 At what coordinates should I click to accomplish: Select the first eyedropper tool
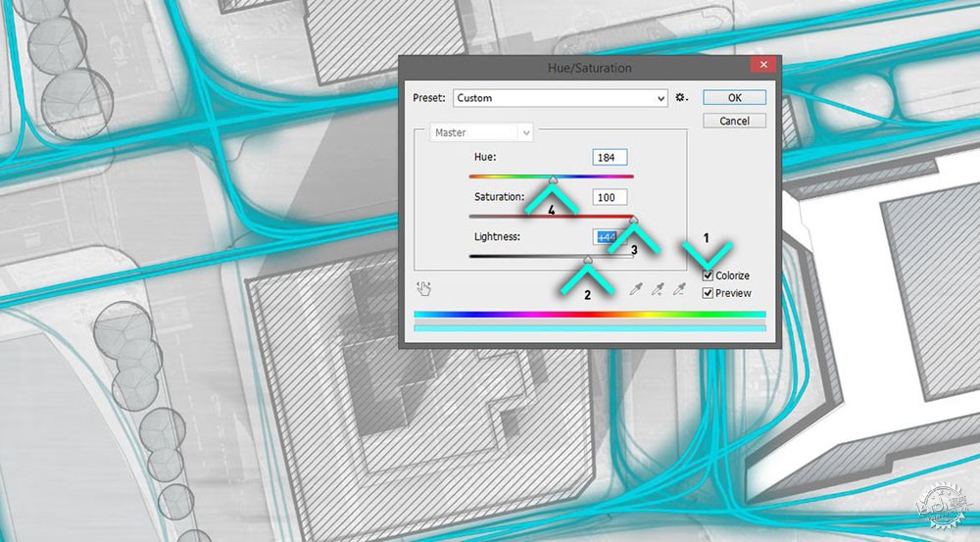coord(636,289)
